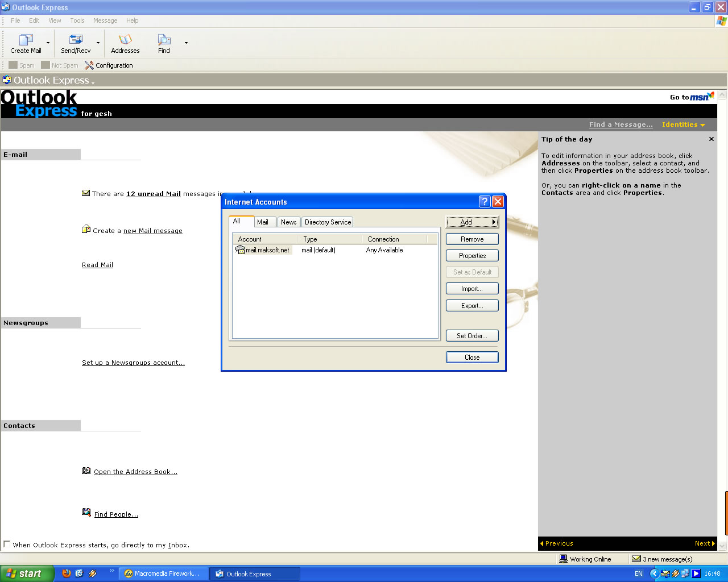Click the Import... button
The image size is (728, 582).
click(x=472, y=289)
